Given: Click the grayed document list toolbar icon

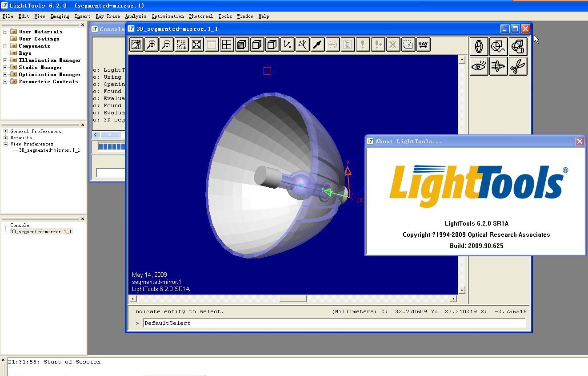Looking at the screenshot, I should 348,44.
